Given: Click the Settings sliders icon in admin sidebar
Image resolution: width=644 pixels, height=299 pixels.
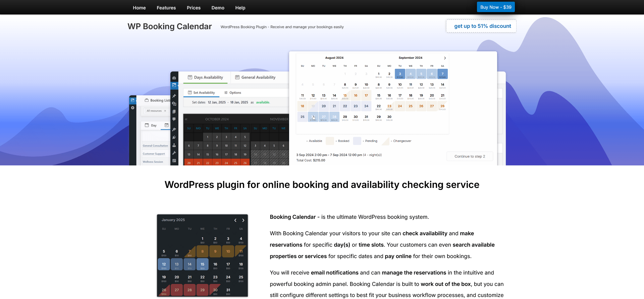Looking at the screenshot, I should pos(174,161).
